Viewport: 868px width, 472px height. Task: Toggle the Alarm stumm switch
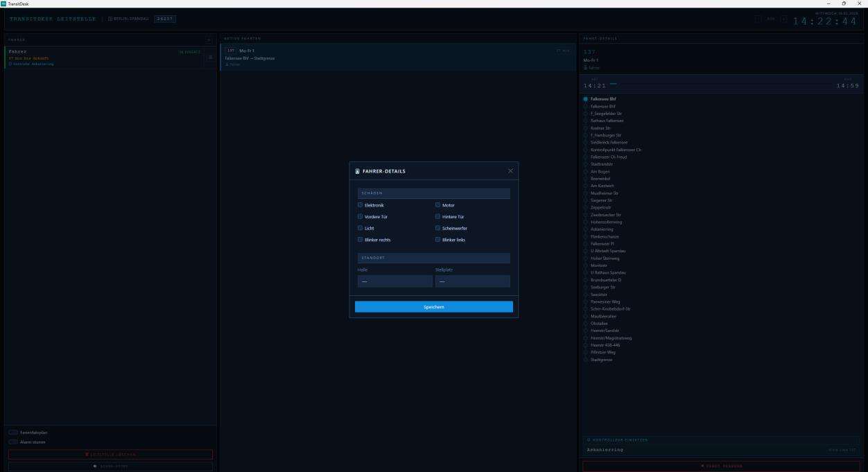pos(13,442)
